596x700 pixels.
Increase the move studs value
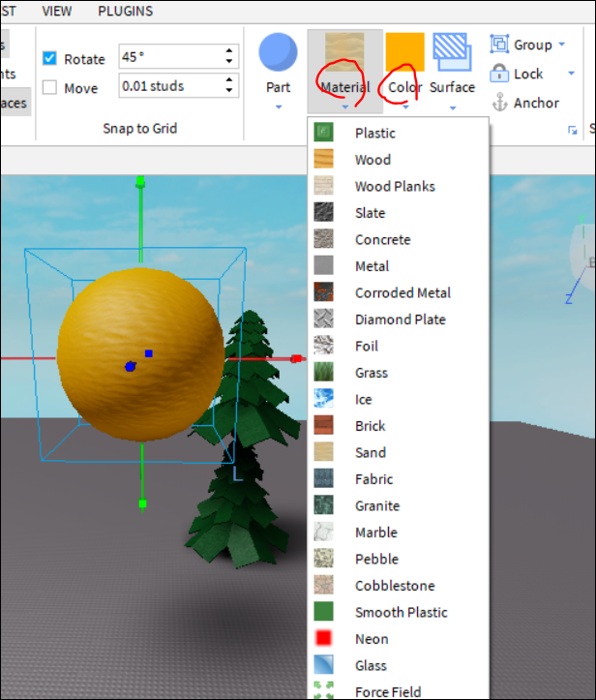[x=229, y=80]
